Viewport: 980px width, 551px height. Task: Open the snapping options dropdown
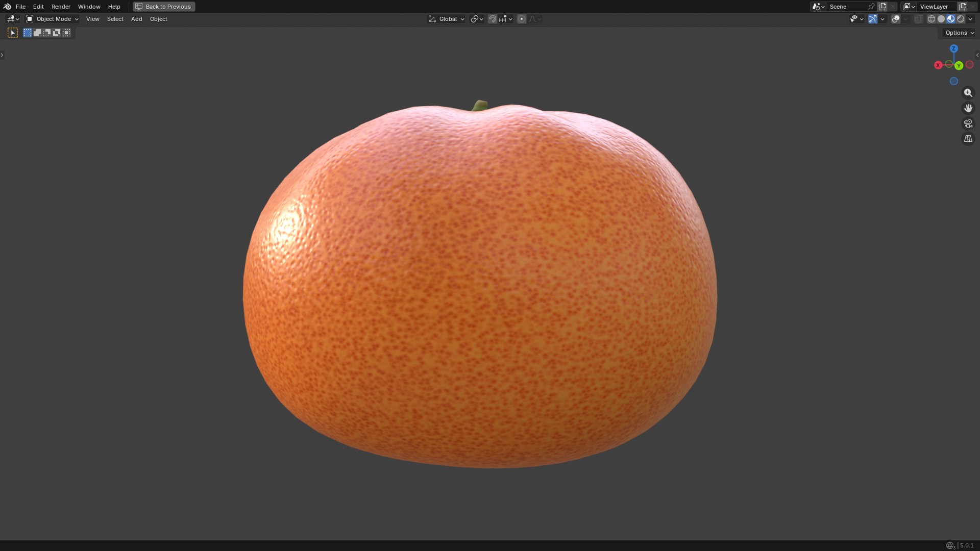coord(505,19)
